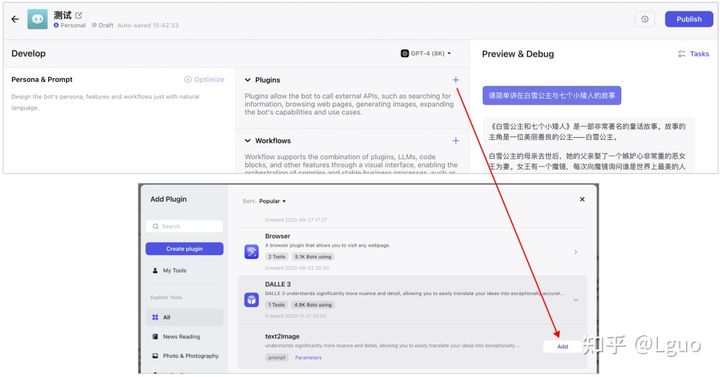The image size is (720, 377).
Task: Select the Chinese user message bubble
Action: (551, 96)
